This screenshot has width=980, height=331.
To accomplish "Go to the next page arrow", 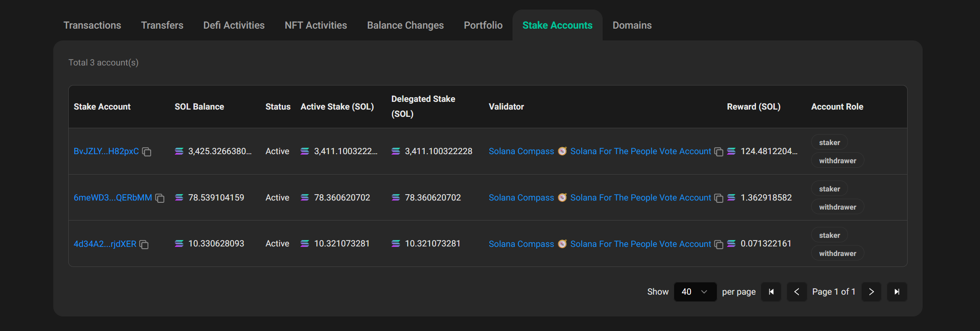I will [871, 292].
